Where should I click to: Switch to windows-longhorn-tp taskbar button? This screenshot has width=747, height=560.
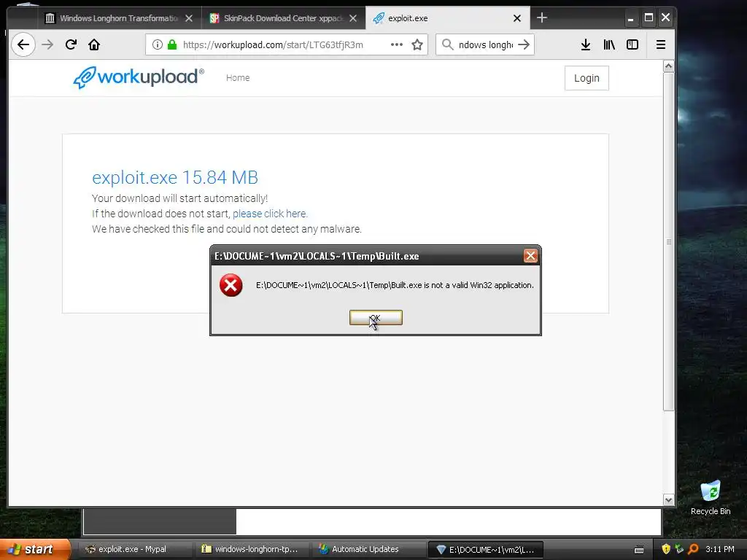(x=252, y=549)
